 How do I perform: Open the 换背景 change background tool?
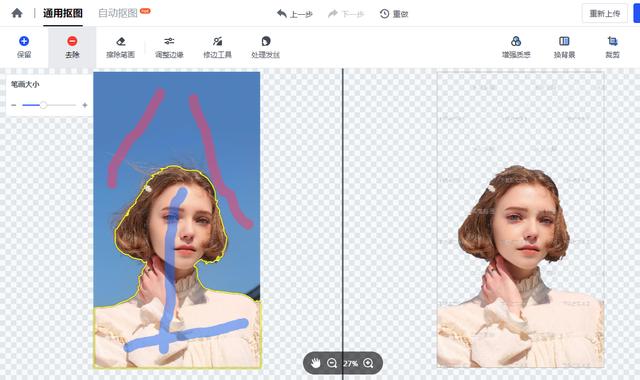coord(564,47)
